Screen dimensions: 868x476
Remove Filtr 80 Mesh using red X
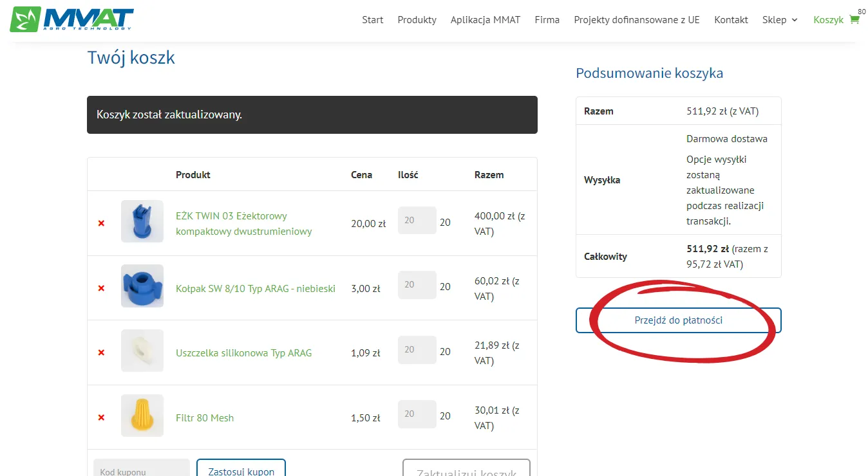(101, 417)
